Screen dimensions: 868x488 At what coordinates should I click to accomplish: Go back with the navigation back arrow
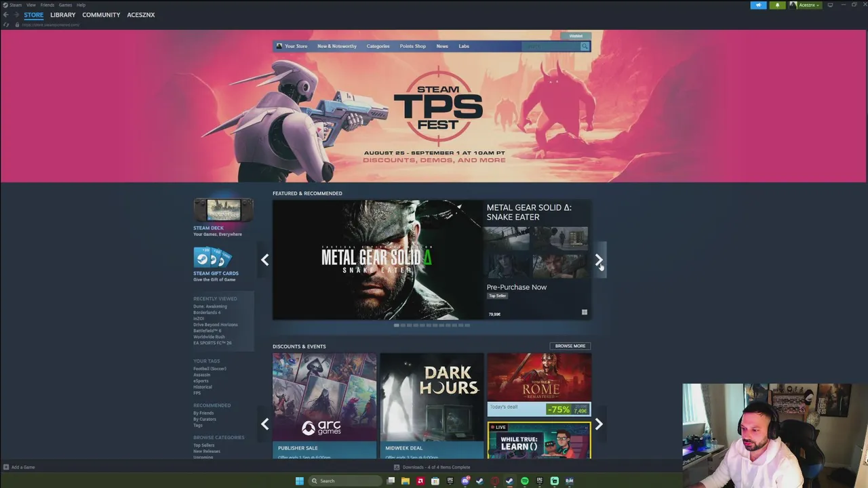click(6, 15)
